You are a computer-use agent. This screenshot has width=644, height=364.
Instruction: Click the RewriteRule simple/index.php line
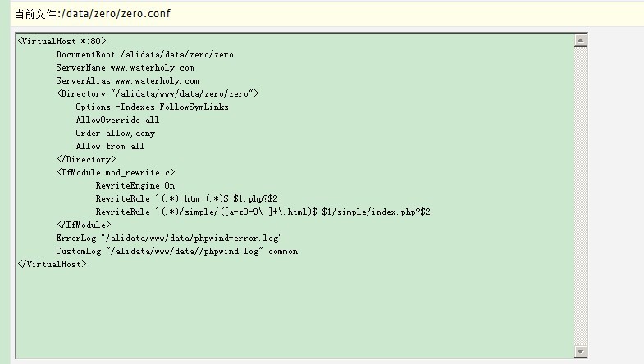pos(263,212)
